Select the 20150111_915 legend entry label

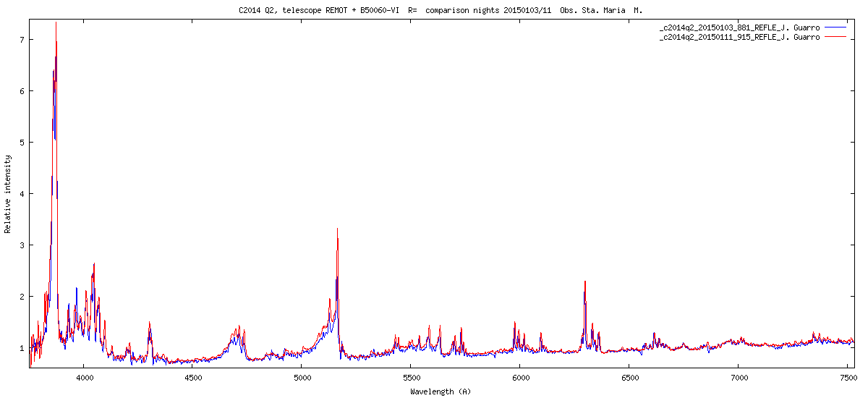(739, 37)
